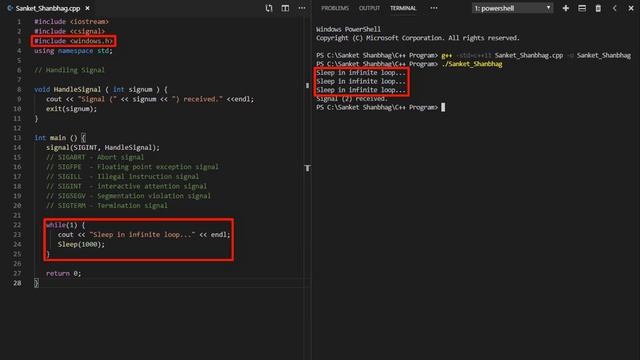Click the int main () line
The image size is (640, 360).
60,138
